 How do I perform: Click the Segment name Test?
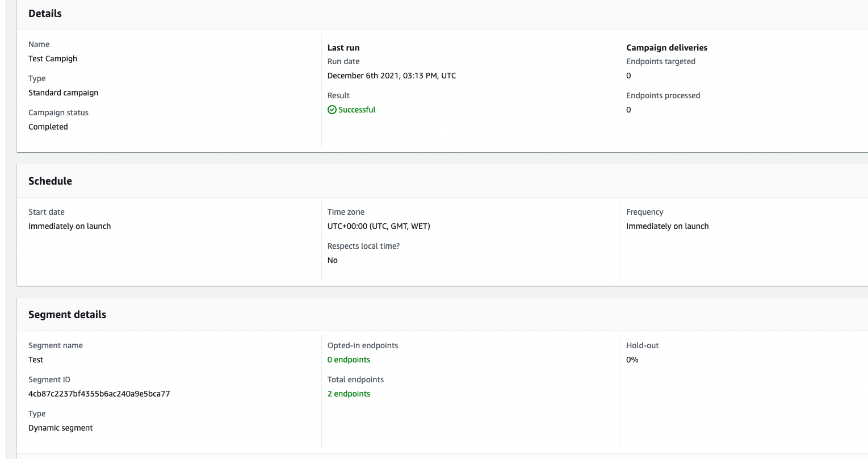(x=36, y=359)
